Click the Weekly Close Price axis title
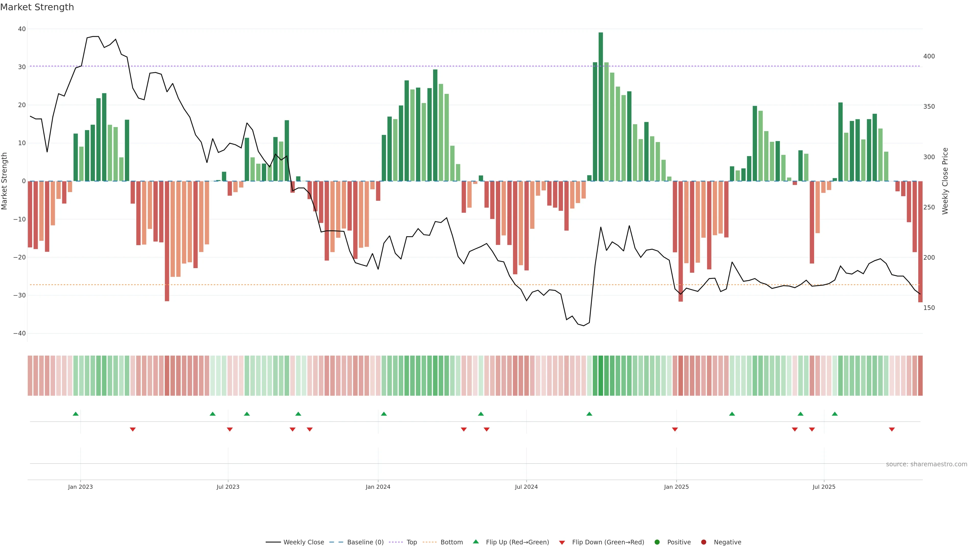This screenshot has height=551, width=980. click(945, 181)
